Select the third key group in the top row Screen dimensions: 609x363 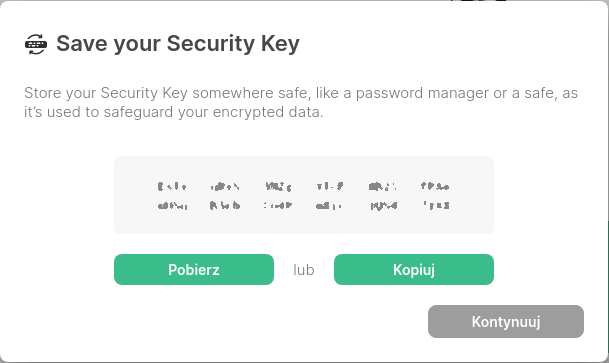[x=278, y=187]
